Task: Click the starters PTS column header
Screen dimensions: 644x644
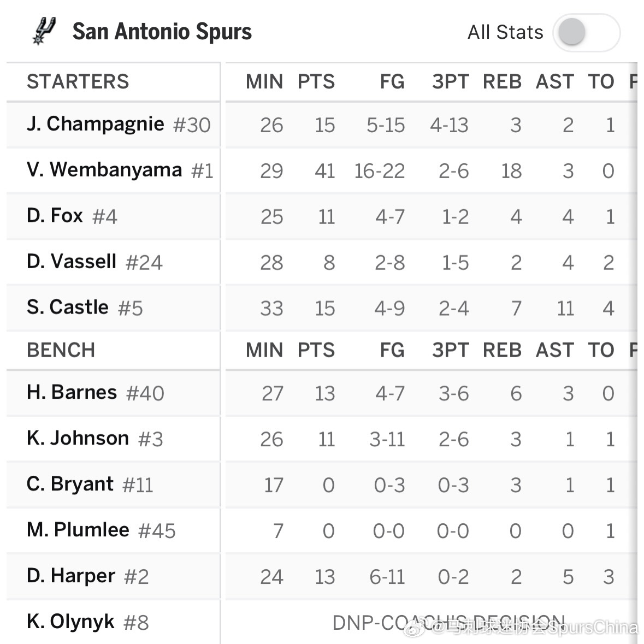Action: 316,81
